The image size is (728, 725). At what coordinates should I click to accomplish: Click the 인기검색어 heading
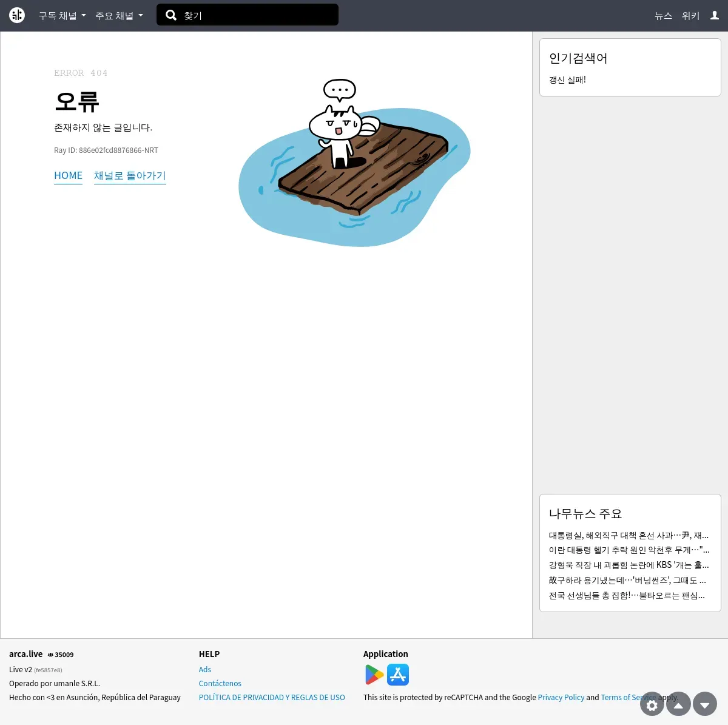[x=578, y=58]
